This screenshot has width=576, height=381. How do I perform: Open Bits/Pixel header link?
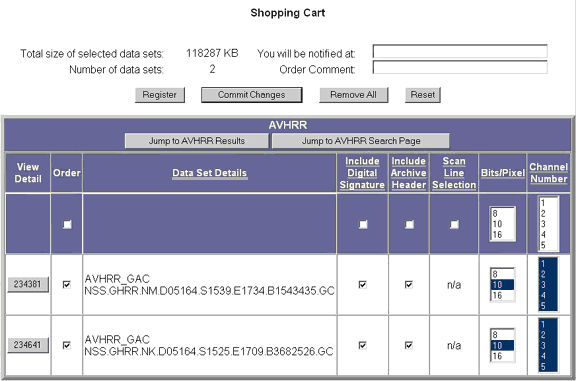pyautogui.click(x=503, y=173)
